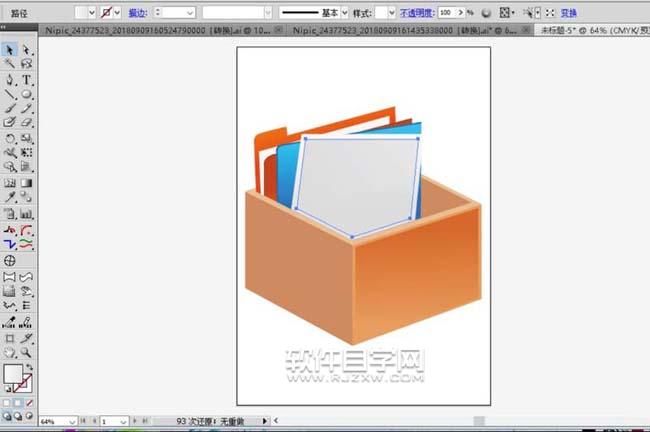
Task: Select the Free Transform tool
Action: [x=27, y=153]
